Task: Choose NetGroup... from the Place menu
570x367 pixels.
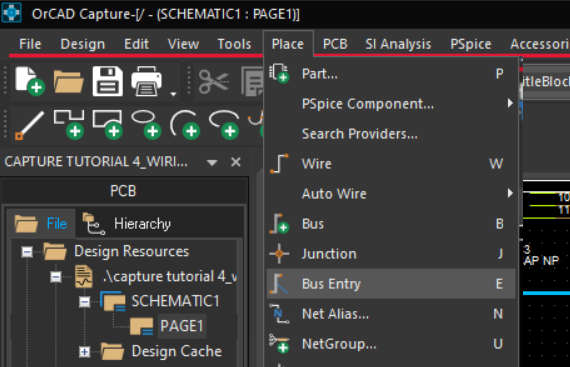Action: [x=391, y=344]
